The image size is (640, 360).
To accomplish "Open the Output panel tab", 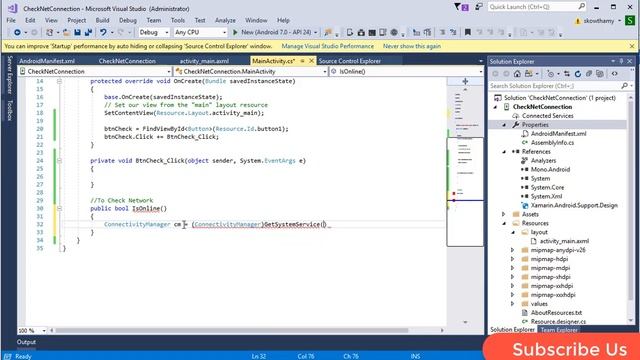I will click(x=26, y=342).
